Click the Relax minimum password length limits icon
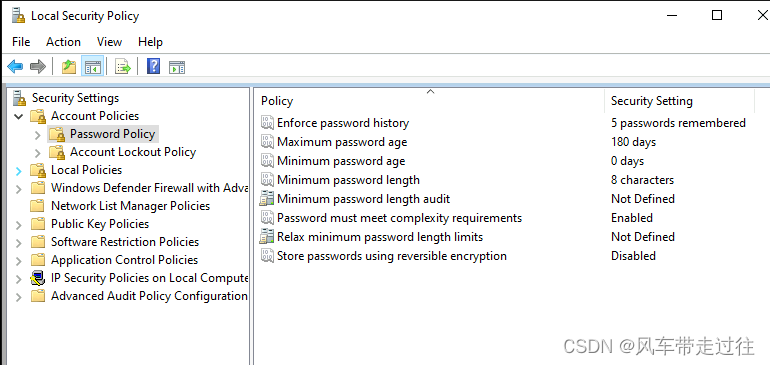 267,237
